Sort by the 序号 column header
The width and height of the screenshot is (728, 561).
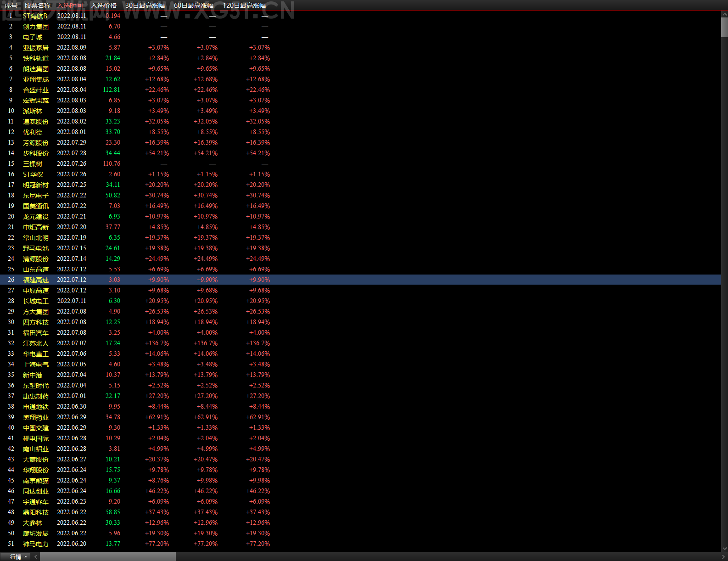[11, 6]
